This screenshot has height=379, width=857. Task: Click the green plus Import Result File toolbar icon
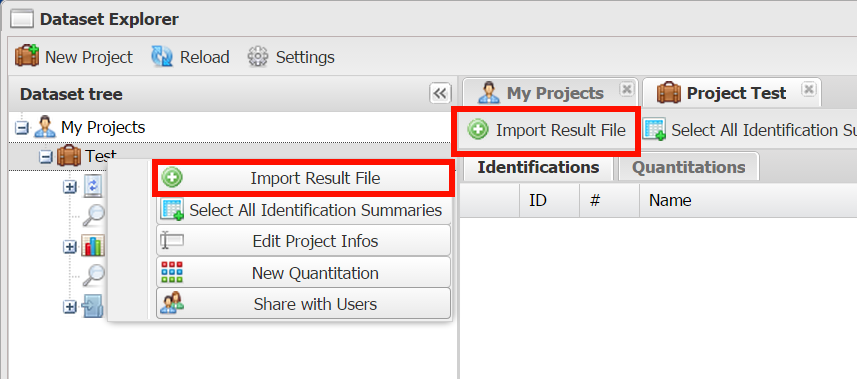[x=478, y=130]
